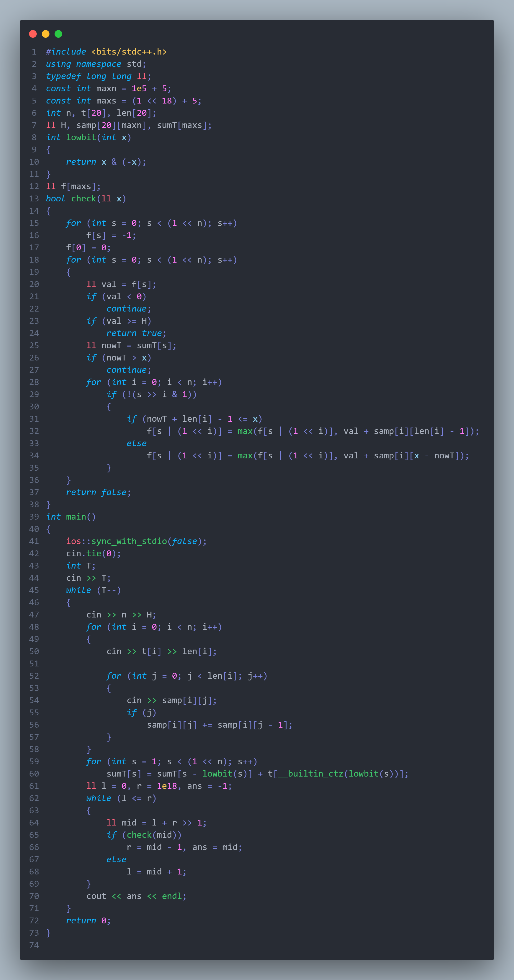The width and height of the screenshot is (514, 980).
Task: Click 'cin >> samp[i][j];' line
Action: [172, 700]
